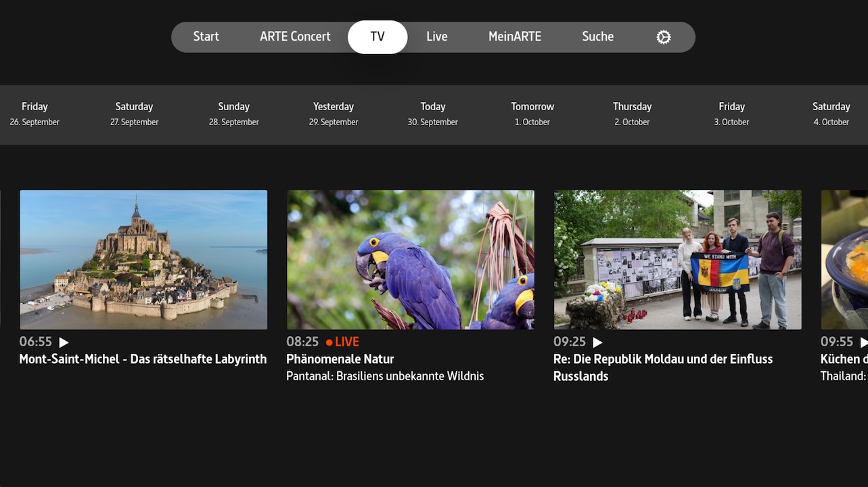Viewport: 868px width, 487px height.
Task: Select the TV tab
Action: (x=378, y=37)
